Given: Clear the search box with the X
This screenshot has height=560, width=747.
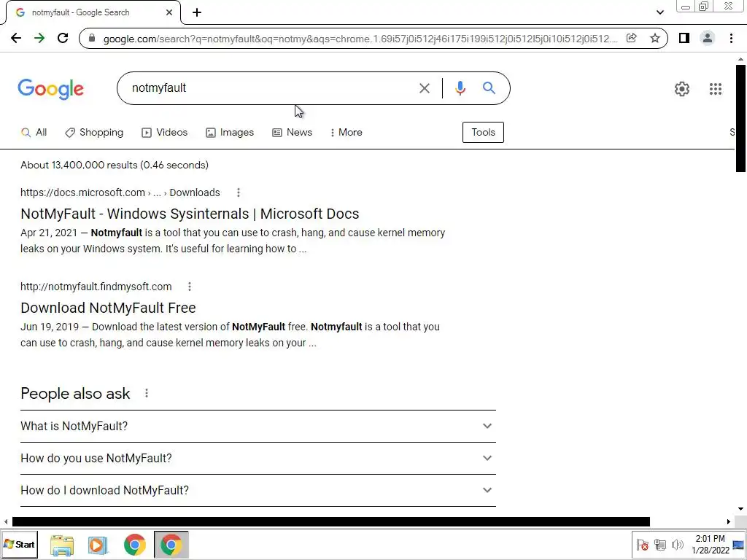Looking at the screenshot, I should point(425,88).
